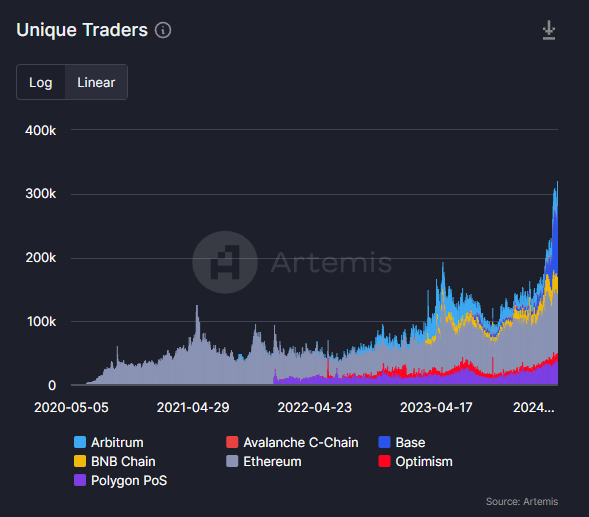Toggle the Polygon PoS legend entry

121,481
